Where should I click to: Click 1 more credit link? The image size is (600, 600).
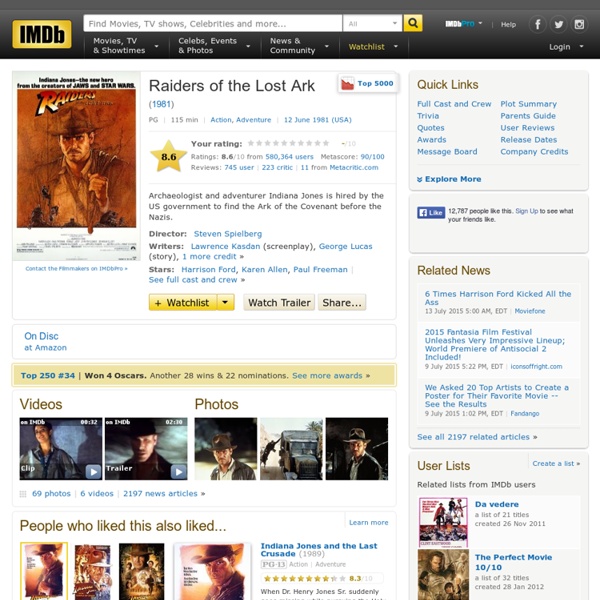(209, 257)
